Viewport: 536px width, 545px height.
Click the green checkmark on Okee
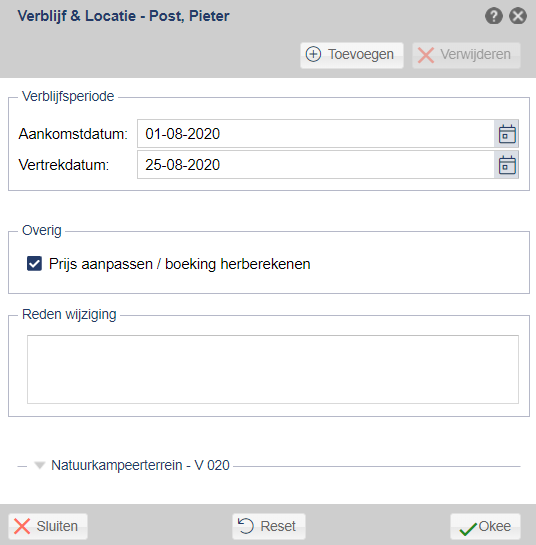(x=468, y=529)
